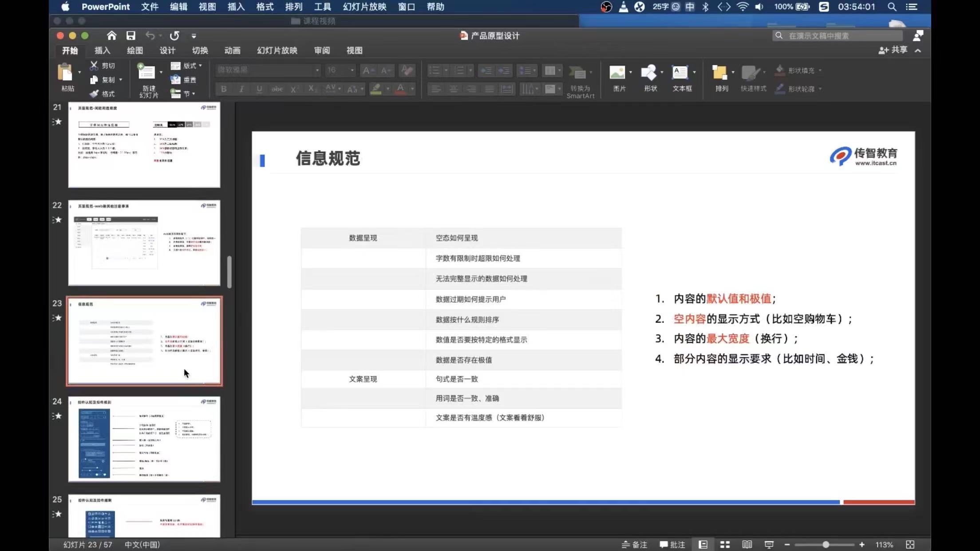980x551 pixels.
Task: Open the Section (节) dropdown
Action: [183, 94]
